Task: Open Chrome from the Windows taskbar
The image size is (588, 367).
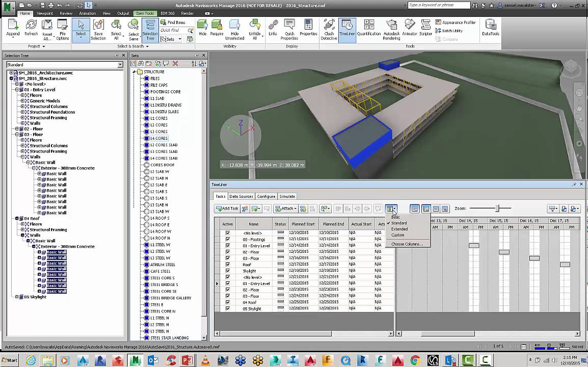Action: (x=415, y=360)
